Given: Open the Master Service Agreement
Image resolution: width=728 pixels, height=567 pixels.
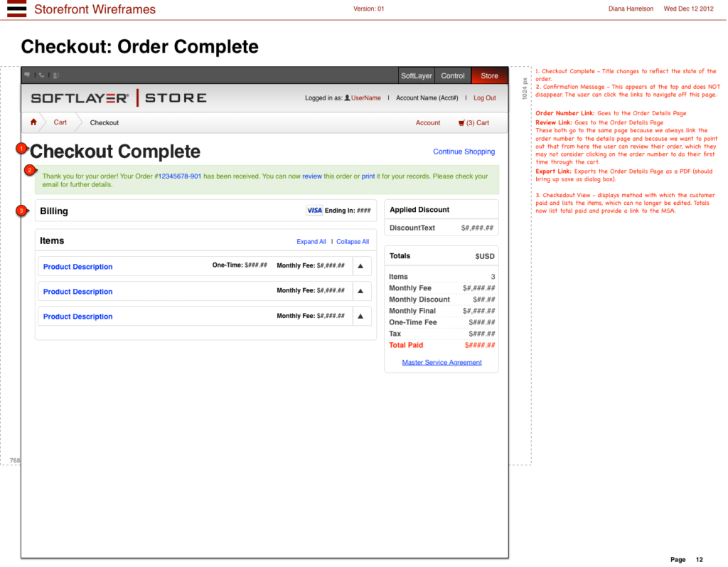Looking at the screenshot, I should [441, 361].
